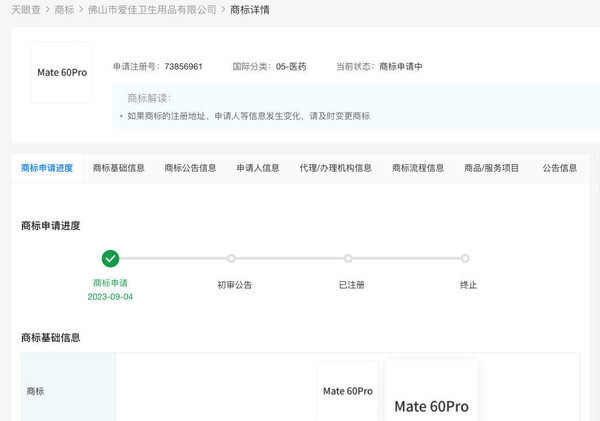Select the 商标申请进度 tab
The image size is (600, 421).
click(x=47, y=168)
